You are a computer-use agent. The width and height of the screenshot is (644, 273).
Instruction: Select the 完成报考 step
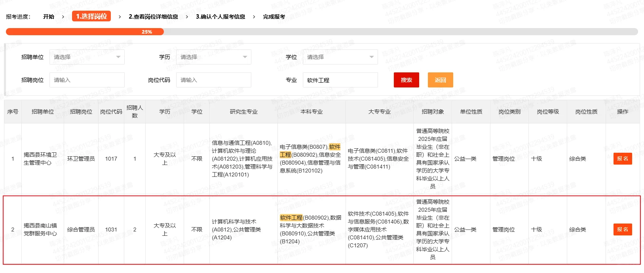tap(274, 17)
